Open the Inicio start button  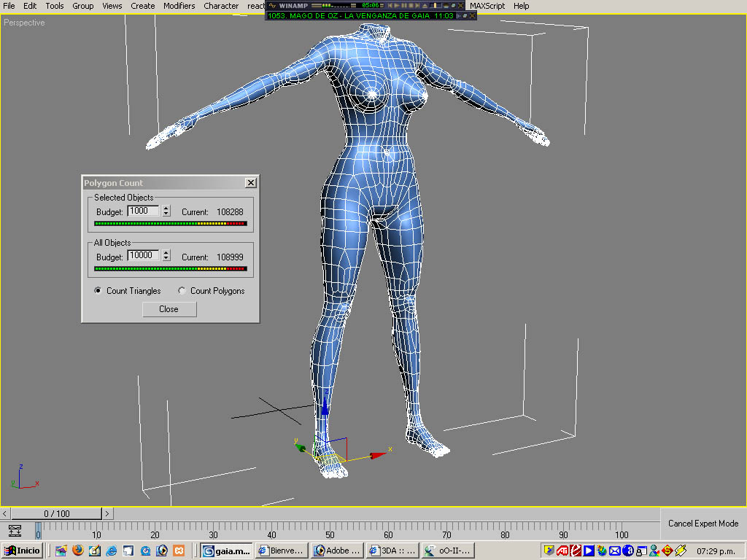pyautogui.click(x=22, y=551)
